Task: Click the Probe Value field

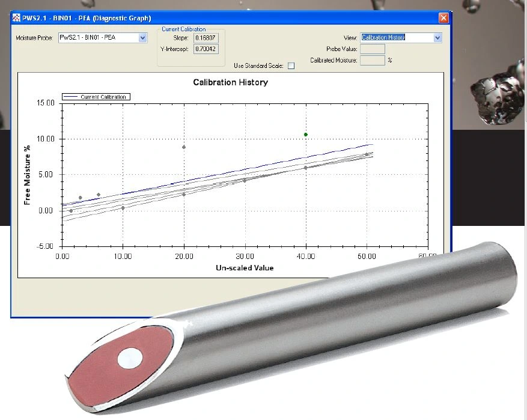Action: click(x=373, y=49)
